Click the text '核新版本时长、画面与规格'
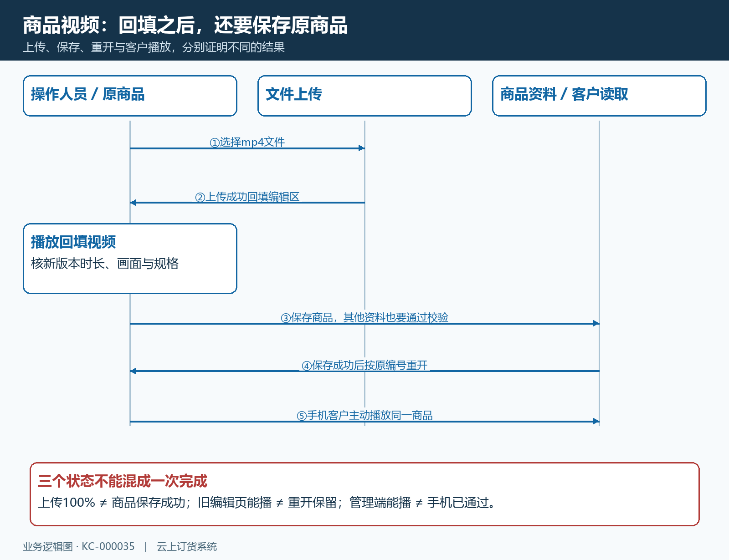 [105, 264]
